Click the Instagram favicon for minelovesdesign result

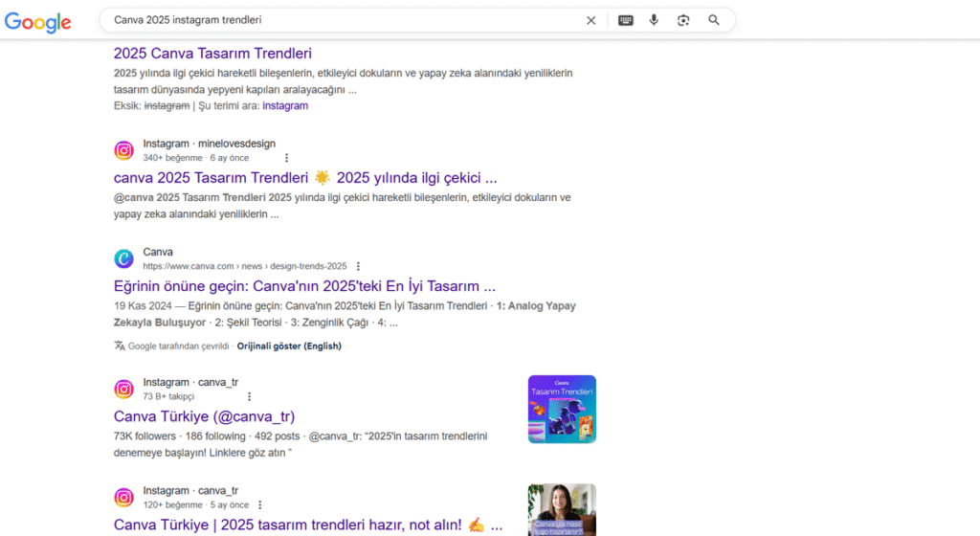click(123, 150)
